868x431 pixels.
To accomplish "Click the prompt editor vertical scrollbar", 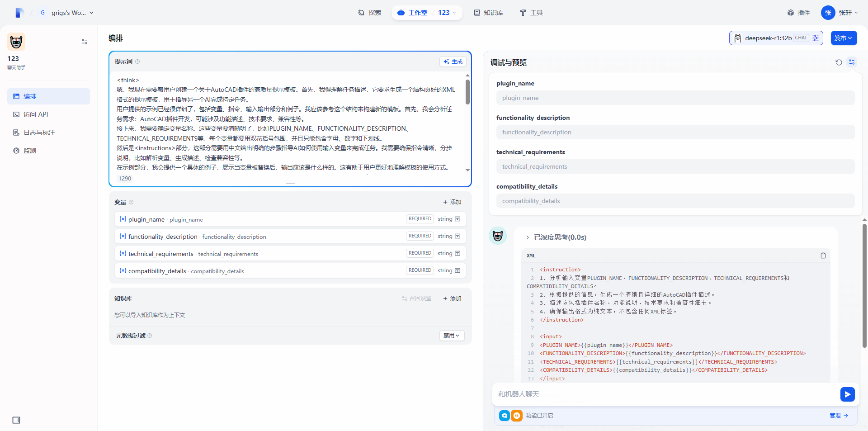I will 467,92.
